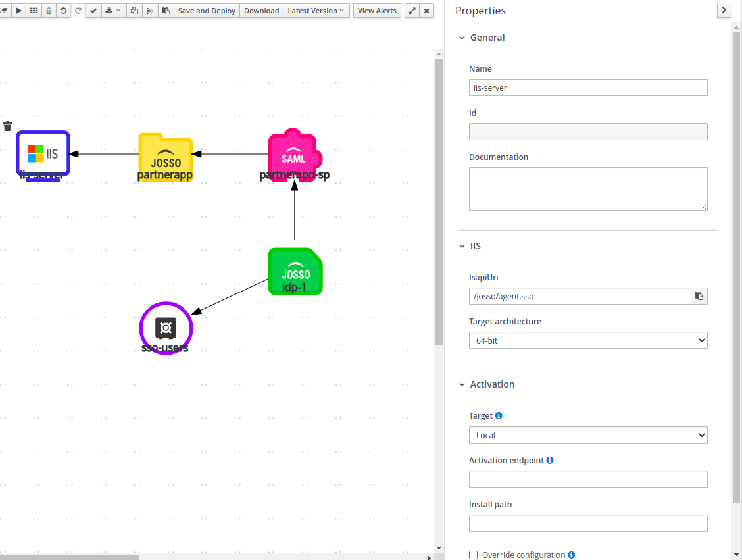
Task: Click the info icon next to Target
Action: (x=499, y=416)
